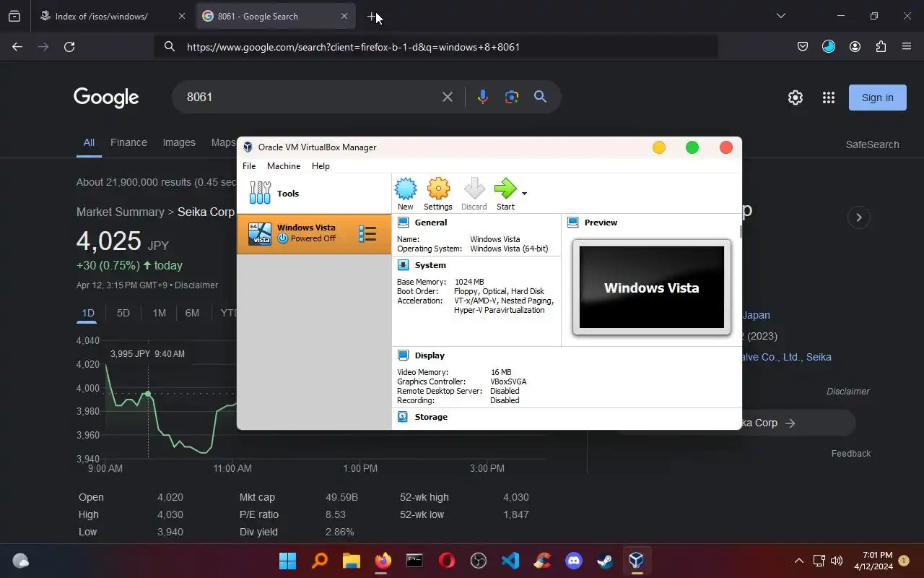The width and height of the screenshot is (924, 578).
Task: Open the Firefox account icon
Action: click(x=855, y=47)
